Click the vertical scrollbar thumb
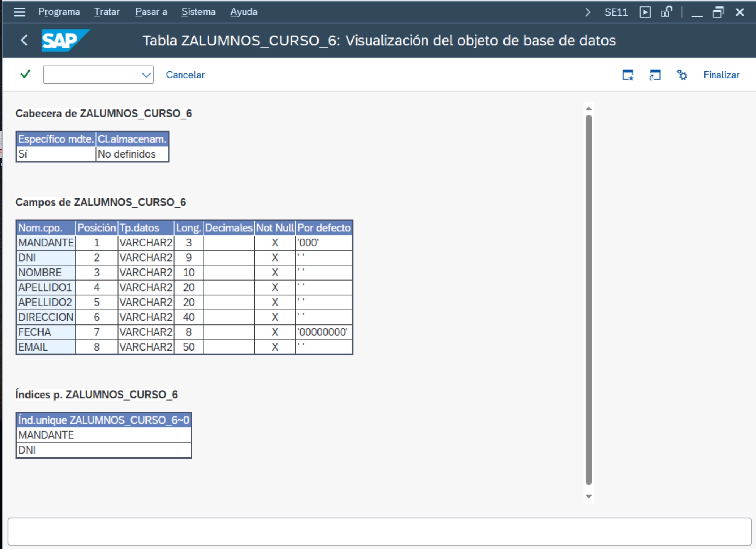 (x=589, y=299)
